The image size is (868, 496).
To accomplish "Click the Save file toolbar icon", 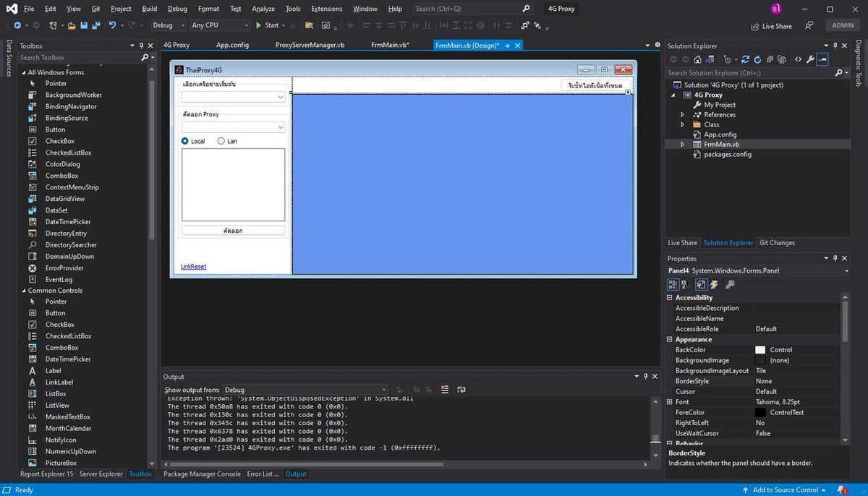I will pyautogui.click(x=84, y=25).
